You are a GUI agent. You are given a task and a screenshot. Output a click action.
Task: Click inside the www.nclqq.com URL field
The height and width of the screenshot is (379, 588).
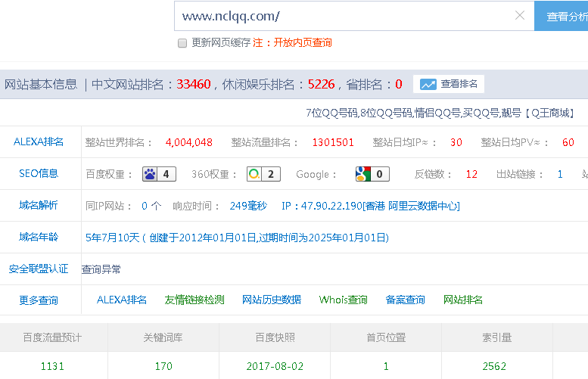[x=341, y=16]
